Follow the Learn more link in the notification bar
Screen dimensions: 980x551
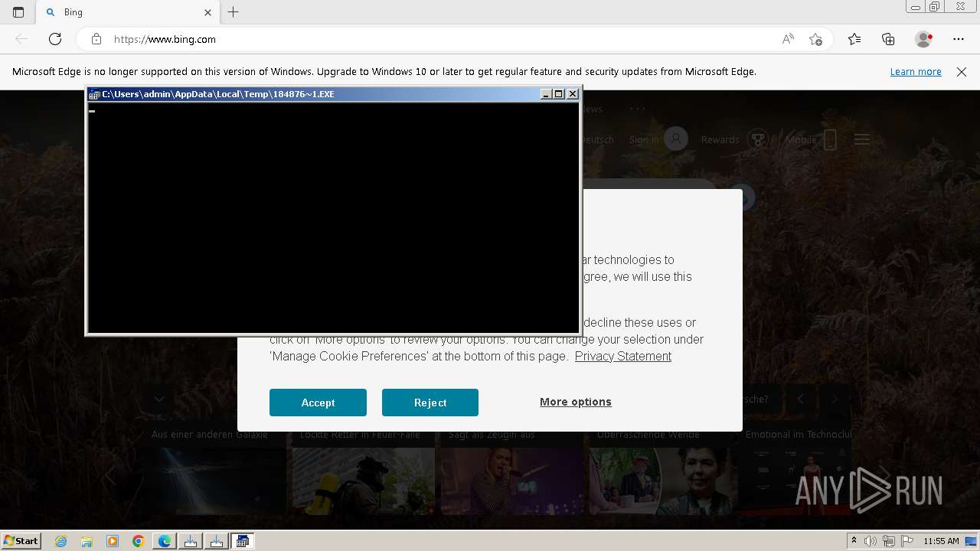coord(916,72)
